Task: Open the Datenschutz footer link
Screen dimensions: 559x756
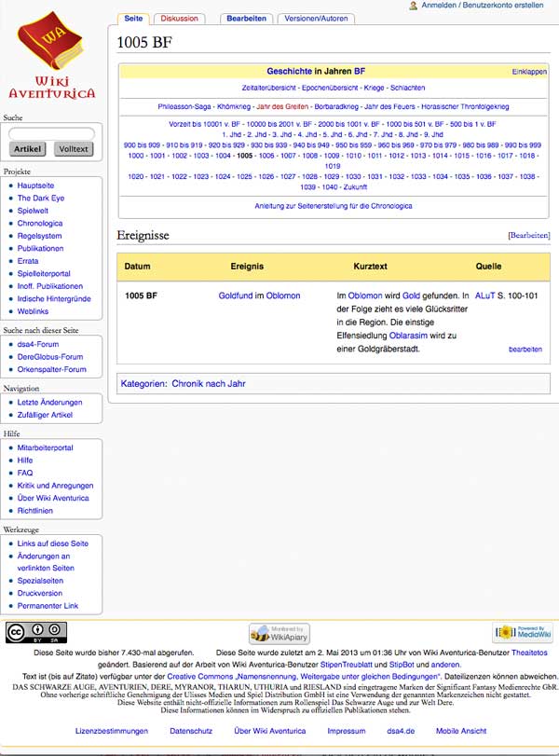Action: point(191,731)
